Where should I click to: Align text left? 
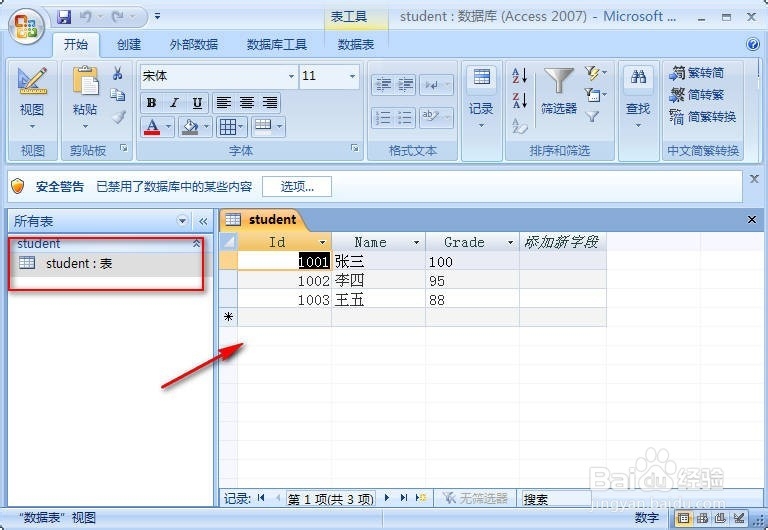pyautogui.click(x=223, y=102)
